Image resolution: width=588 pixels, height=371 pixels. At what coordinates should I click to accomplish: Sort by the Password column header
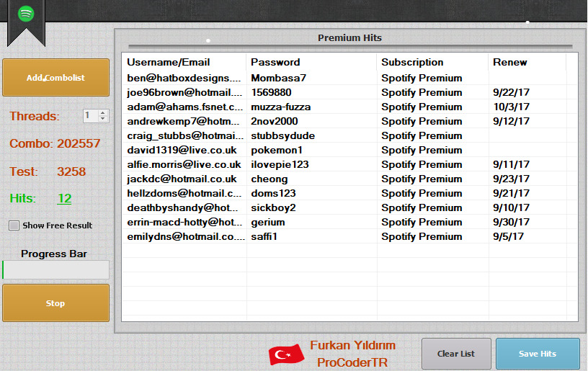click(311, 62)
